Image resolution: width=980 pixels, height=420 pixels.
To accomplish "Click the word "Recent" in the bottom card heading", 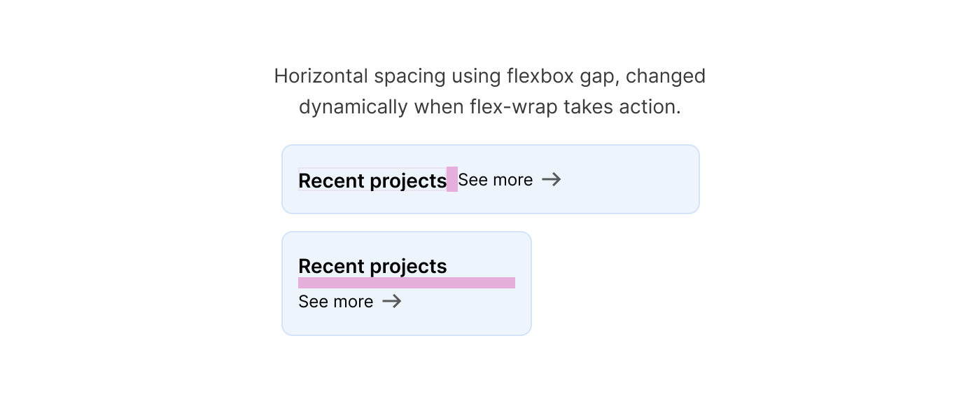I will tap(331, 266).
